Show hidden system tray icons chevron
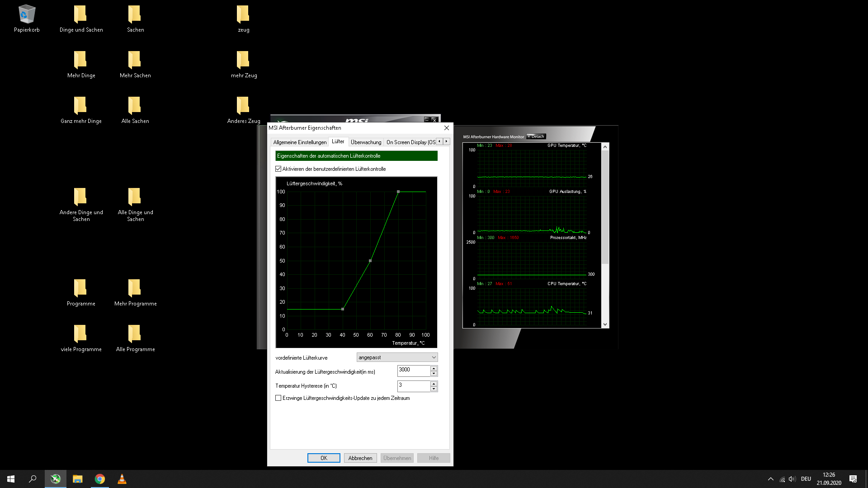 pos(771,479)
